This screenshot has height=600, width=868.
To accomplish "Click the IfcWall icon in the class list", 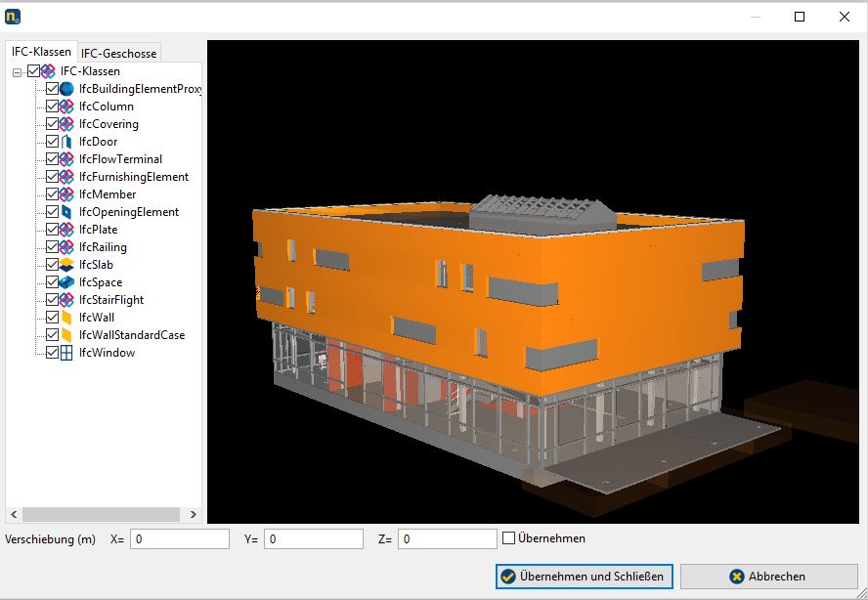I will tap(65, 318).
